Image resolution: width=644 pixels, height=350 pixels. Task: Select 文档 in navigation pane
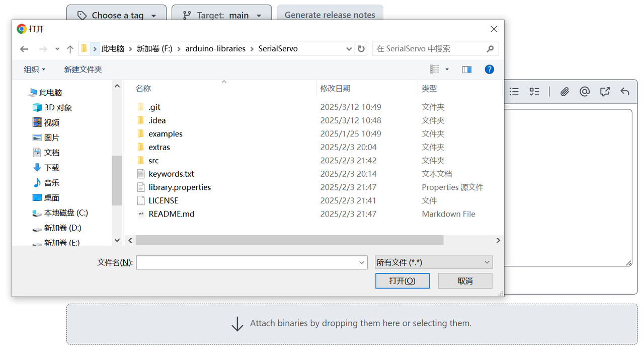(x=46, y=153)
